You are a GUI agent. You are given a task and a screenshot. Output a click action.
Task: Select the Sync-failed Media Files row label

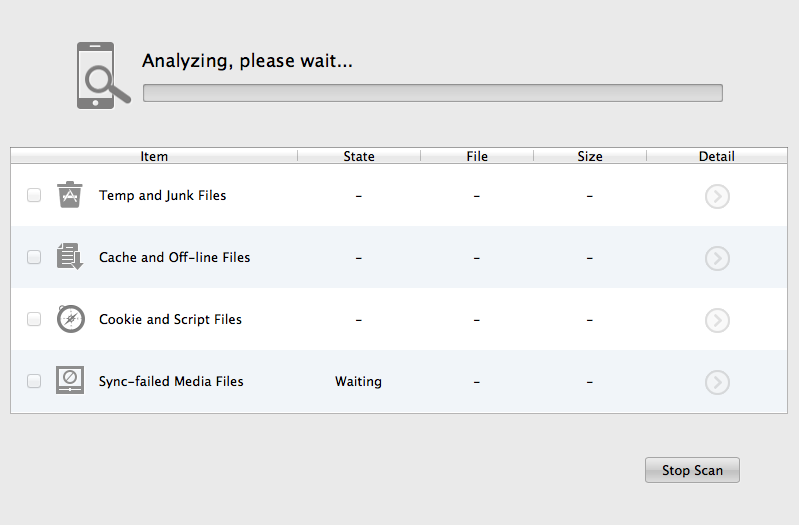[171, 381]
